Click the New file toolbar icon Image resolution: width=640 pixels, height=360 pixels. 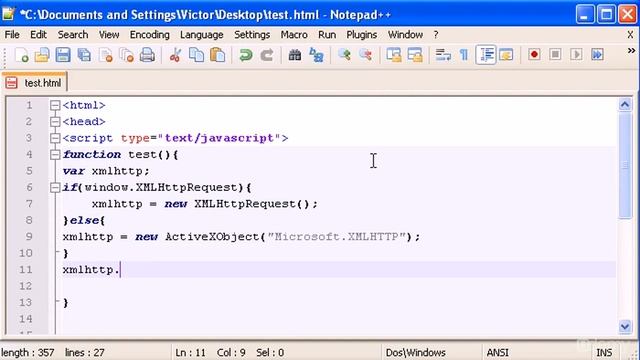21,55
